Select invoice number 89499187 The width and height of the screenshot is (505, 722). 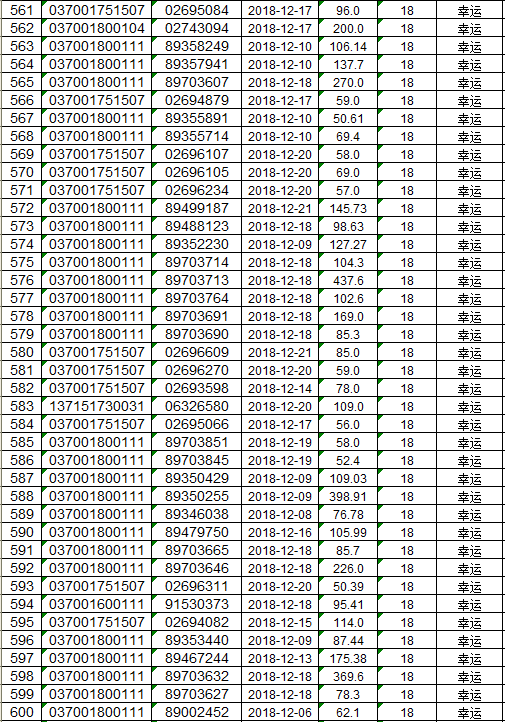197,208
